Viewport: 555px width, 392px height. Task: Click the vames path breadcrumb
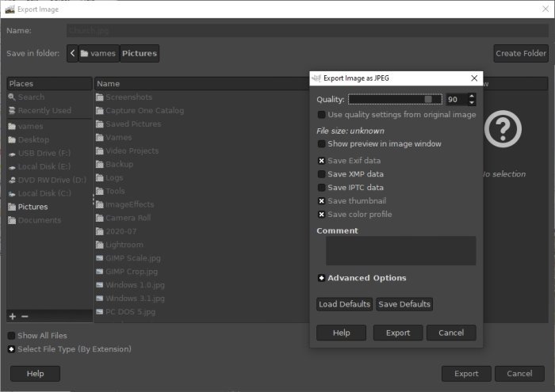click(98, 54)
